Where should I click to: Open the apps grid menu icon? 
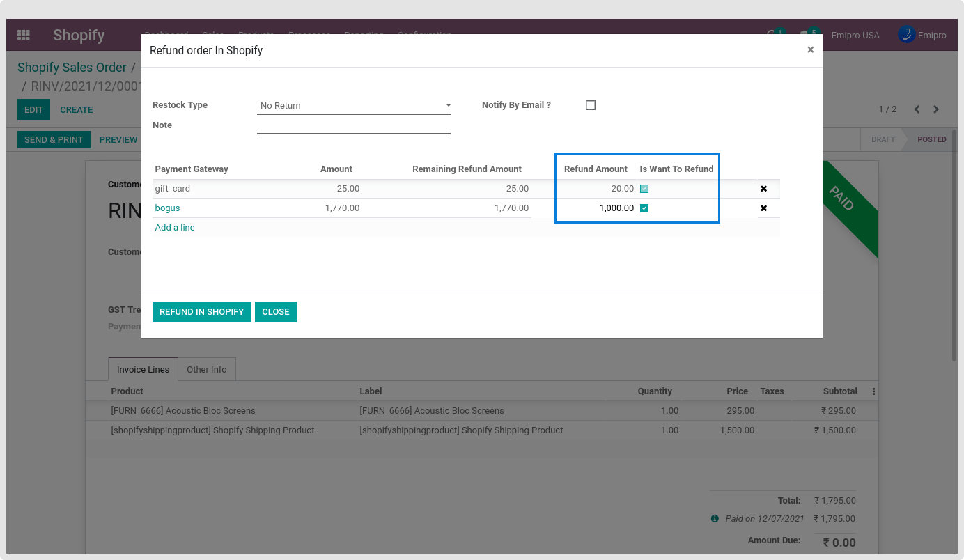[x=24, y=35]
